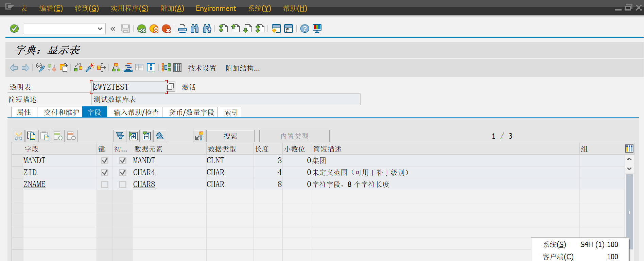644x261 pixels.
Task: Open the table column configuration icon
Action: [629, 149]
